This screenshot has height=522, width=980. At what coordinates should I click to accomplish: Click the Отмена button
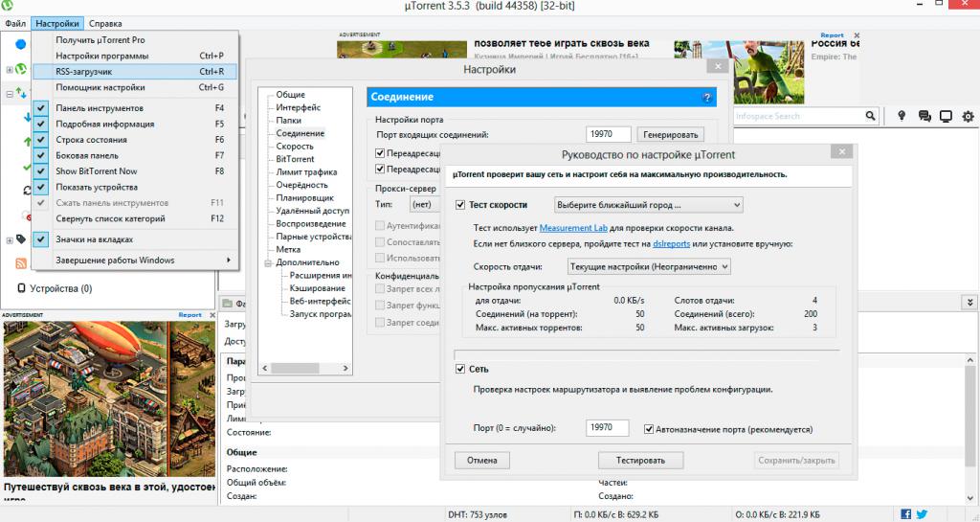coord(482,460)
